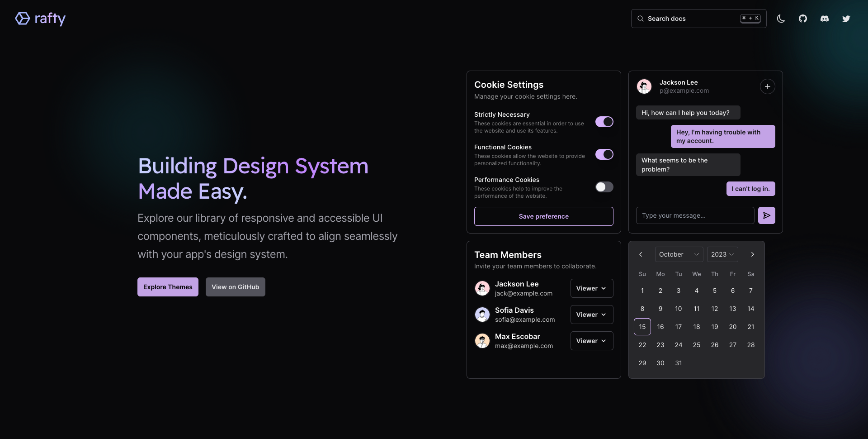The width and height of the screenshot is (868, 439).
Task: Go to next month in calendar
Action: click(x=752, y=254)
